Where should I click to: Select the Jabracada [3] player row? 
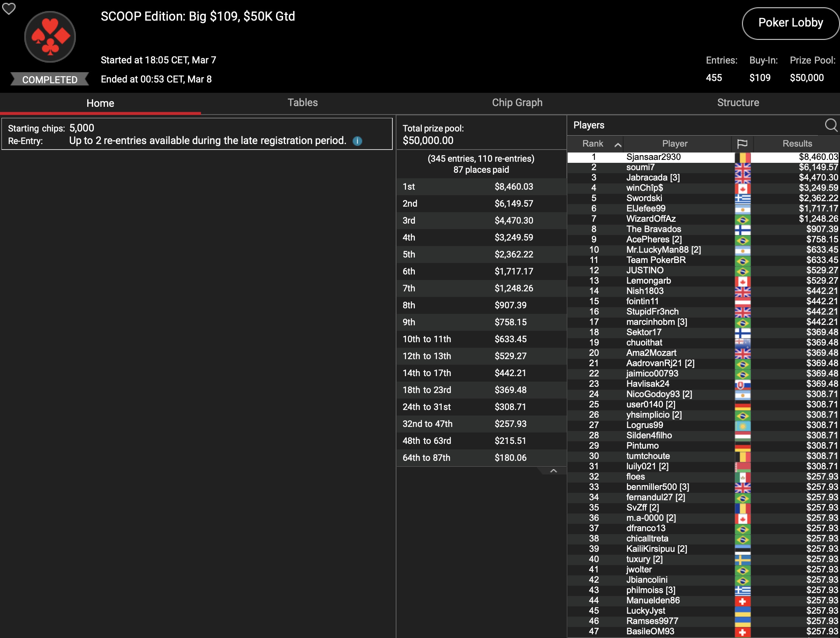(x=653, y=178)
